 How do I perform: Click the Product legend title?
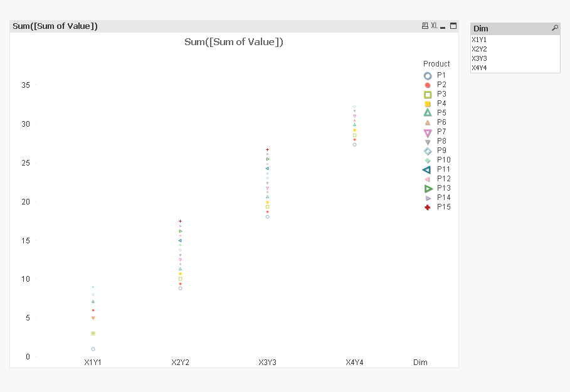(x=436, y=63)
